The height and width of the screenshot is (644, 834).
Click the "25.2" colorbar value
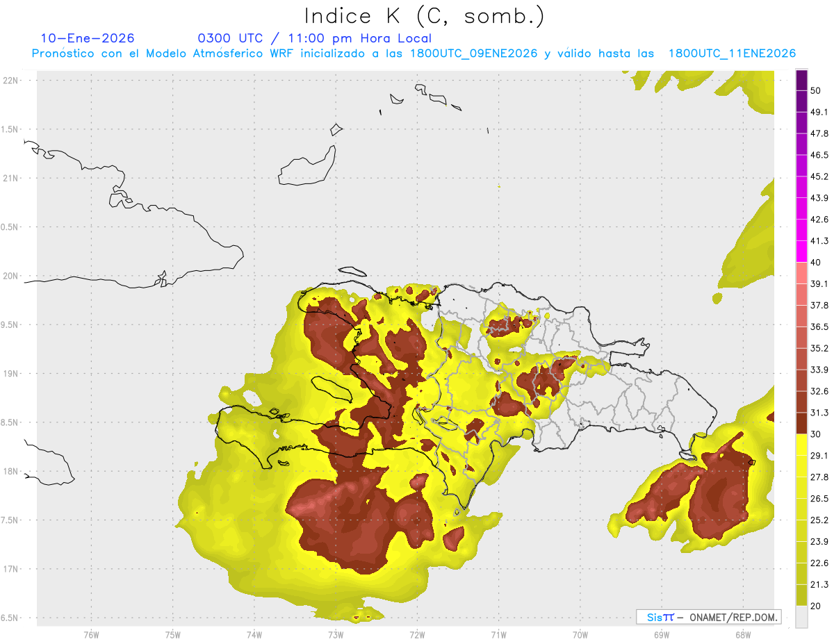pos(819,520)
